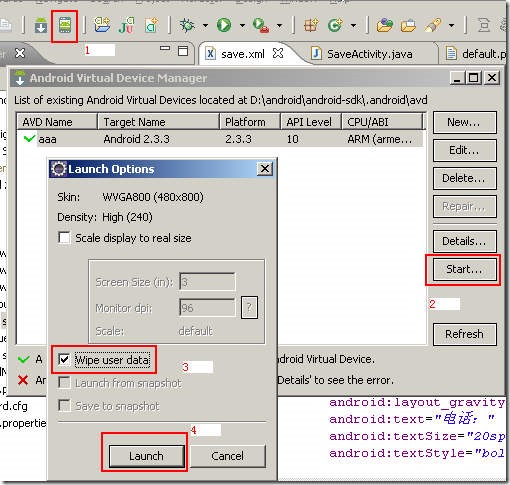Click the Refresh button
Image resolution: width=510 pixels, height=485 pixels.
pos(465,334)
